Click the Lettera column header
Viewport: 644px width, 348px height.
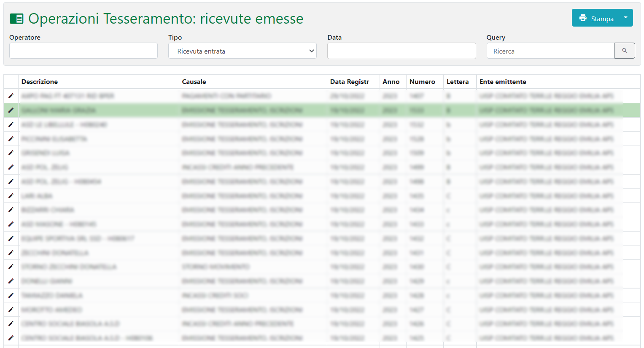point(458,82)
